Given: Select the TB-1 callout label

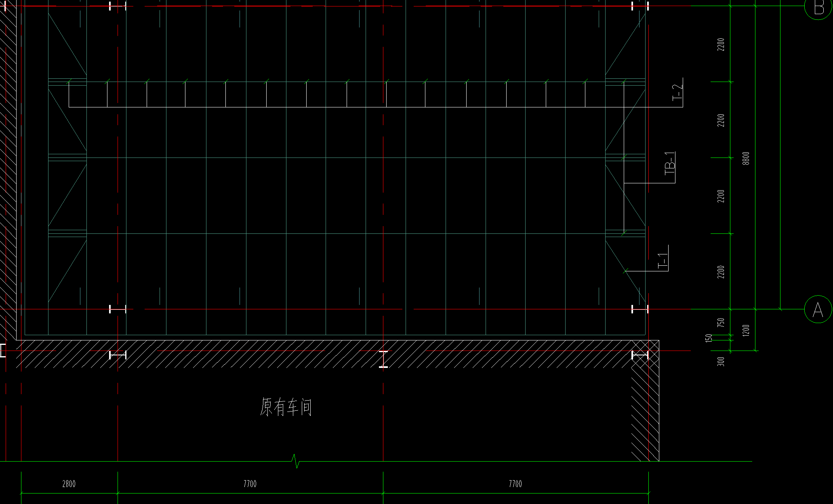Looking at the screenshot, I should coord(670,163).
